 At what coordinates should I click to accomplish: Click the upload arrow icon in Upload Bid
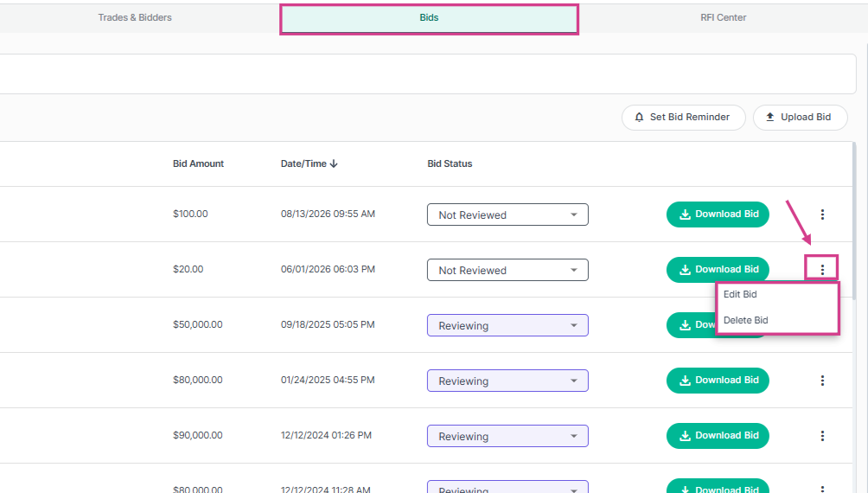770,117
